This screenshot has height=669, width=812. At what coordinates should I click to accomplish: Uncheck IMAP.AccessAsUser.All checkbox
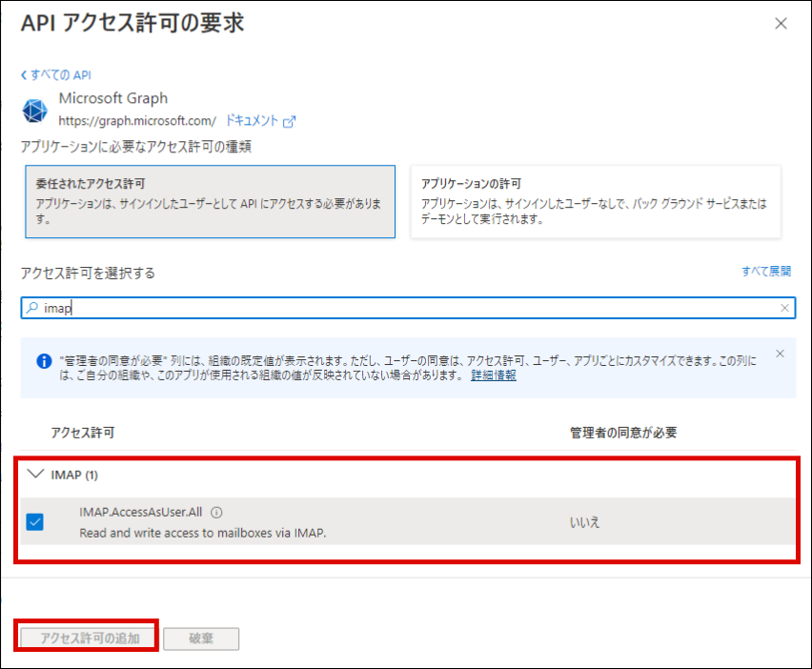pyautogui.click(x=35, y=522)
